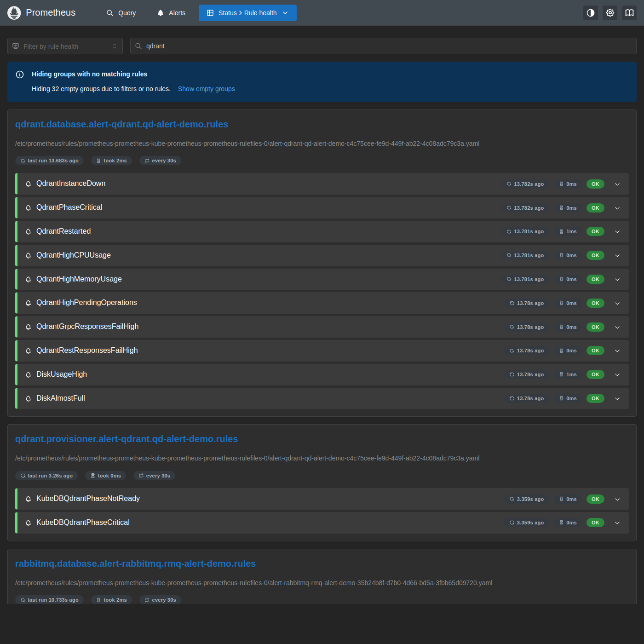Open the qdrant.provisioner.alert-qdrant.qd-alert-demo.rules group link
Viewport: 644px width, 644px height.
tap(126, 439)
